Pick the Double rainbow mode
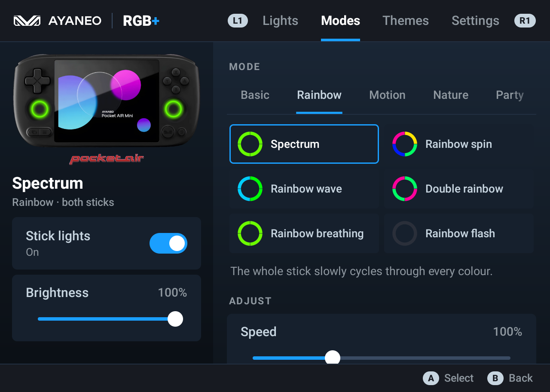 [x=459, y=189]
